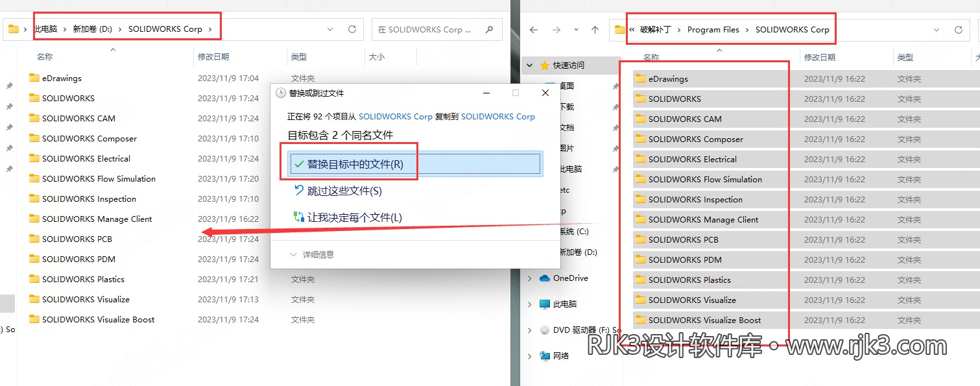This screenshot has height=386, width=980.
Task: Sort left window by 类型 column
Action: (299, 57)
